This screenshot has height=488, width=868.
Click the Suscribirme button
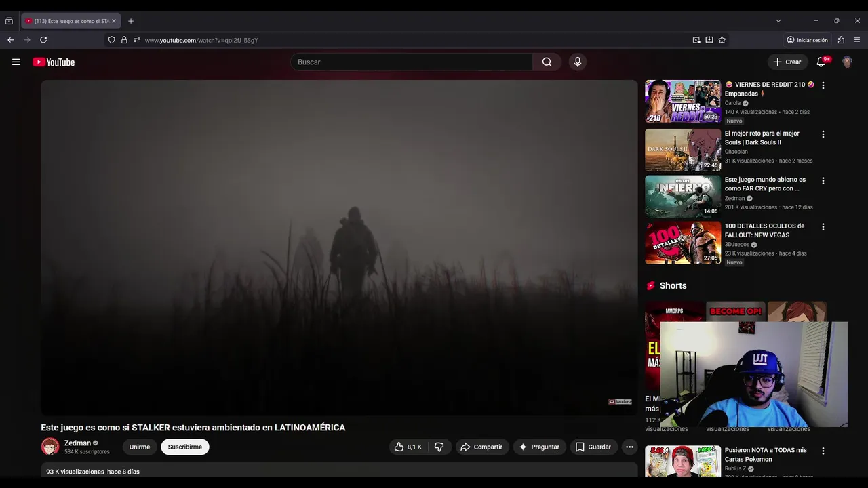pyautogui.click(x=185, y=447)
